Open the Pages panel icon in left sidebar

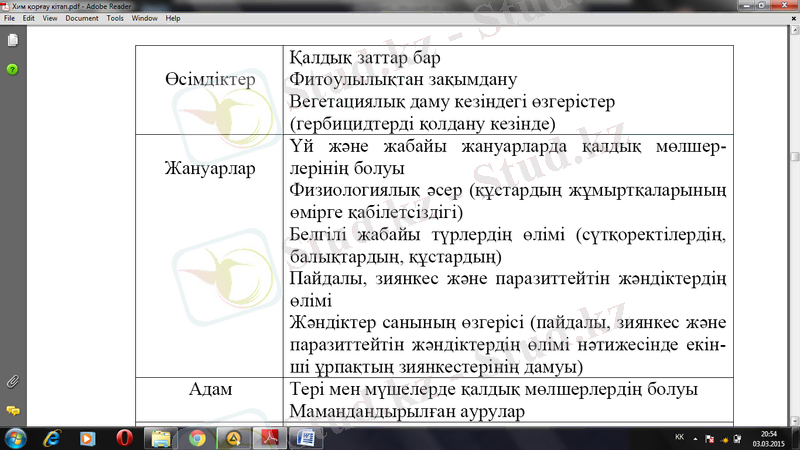[13, 40]
